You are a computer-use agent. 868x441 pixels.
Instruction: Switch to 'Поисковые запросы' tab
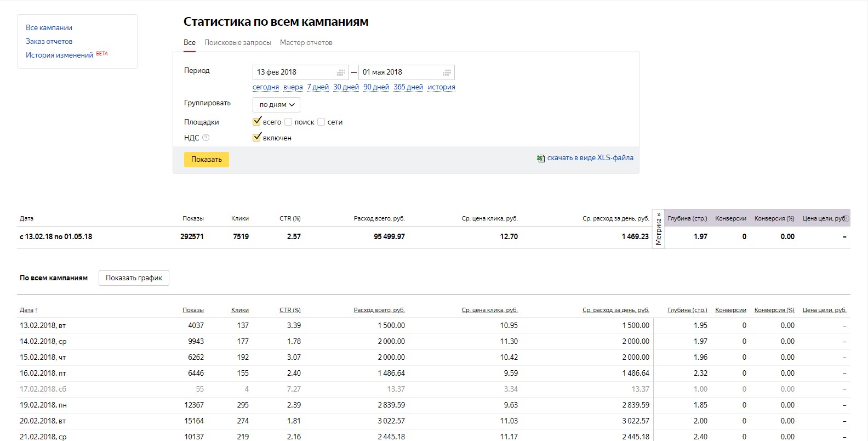click(x=238, y=42)
